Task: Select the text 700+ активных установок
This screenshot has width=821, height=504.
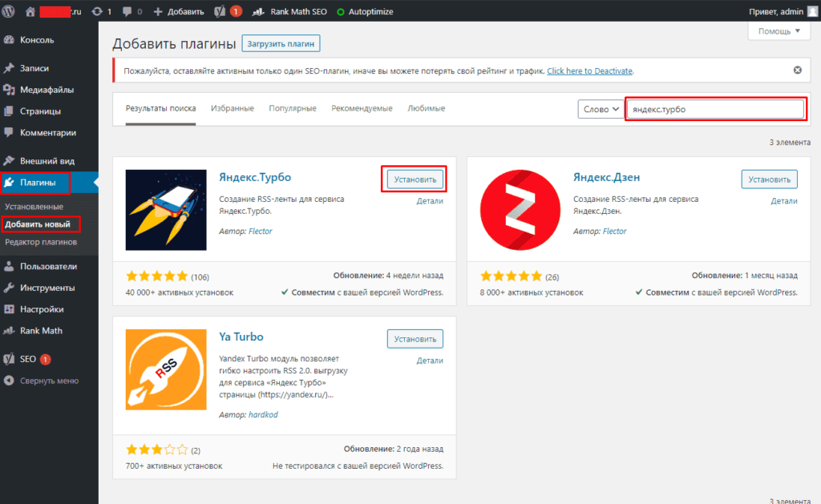Action: pyautogui.click(x=174, y=466)
